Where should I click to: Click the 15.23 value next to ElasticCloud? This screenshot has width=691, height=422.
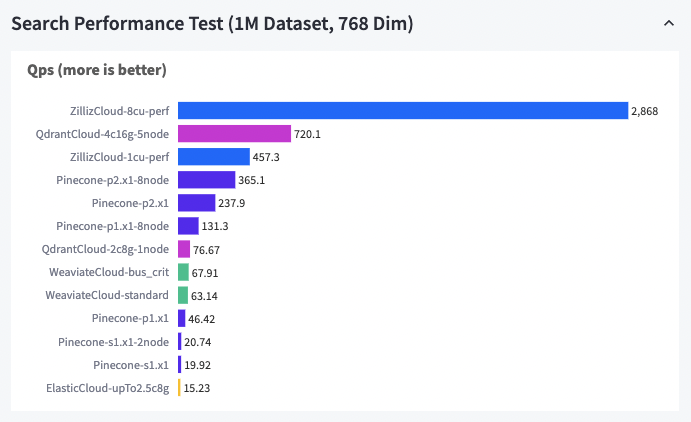pos(197,388)
